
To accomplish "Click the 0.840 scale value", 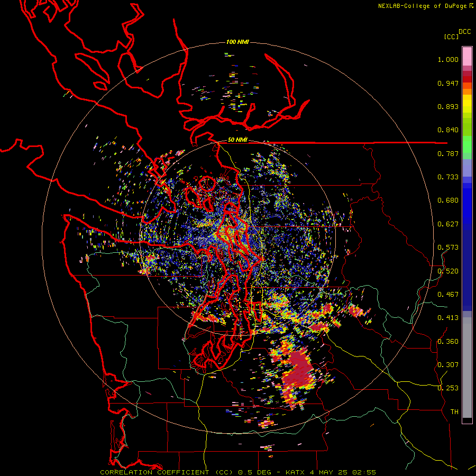I will [448, 130].
